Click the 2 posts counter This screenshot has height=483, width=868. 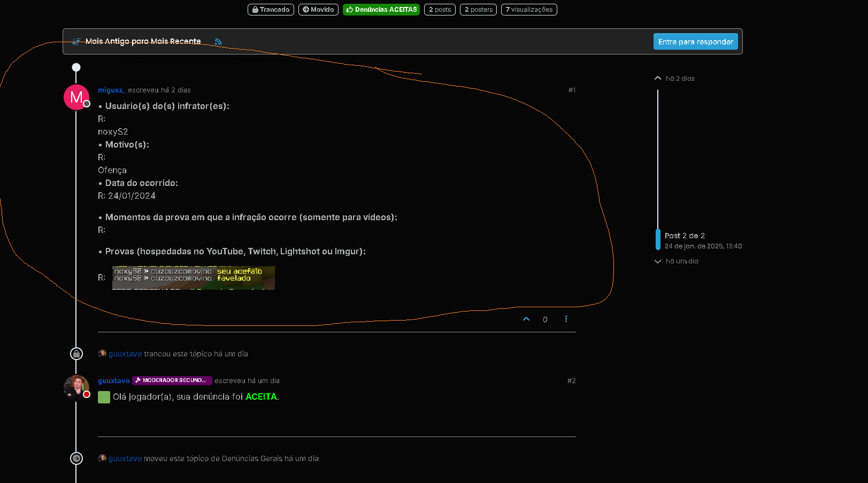pos(440,10)
